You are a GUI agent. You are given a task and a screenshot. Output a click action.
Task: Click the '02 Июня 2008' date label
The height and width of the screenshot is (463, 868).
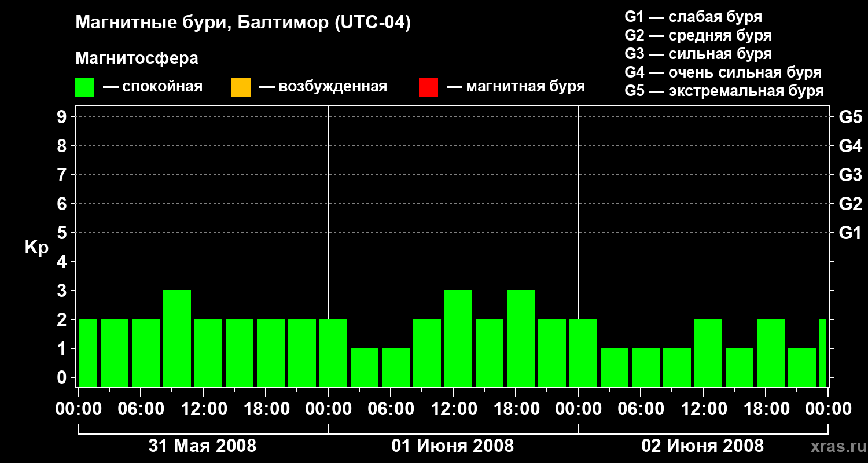pos(703,446)
